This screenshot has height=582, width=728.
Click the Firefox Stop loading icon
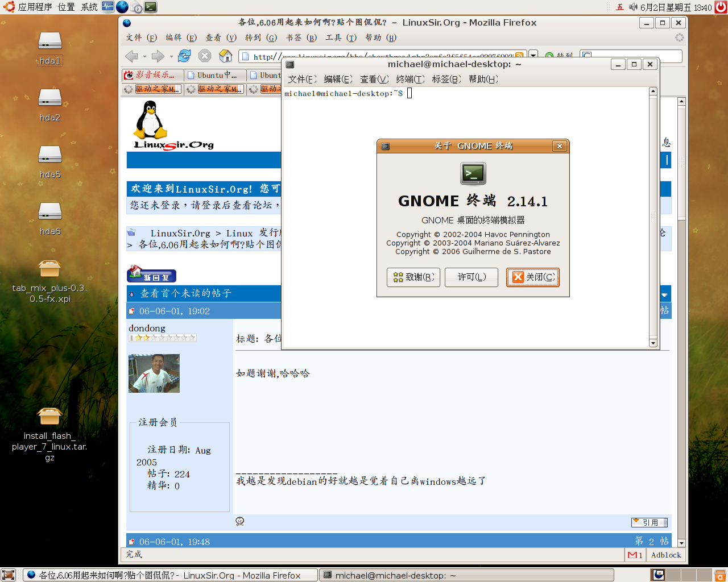point(205,56)
